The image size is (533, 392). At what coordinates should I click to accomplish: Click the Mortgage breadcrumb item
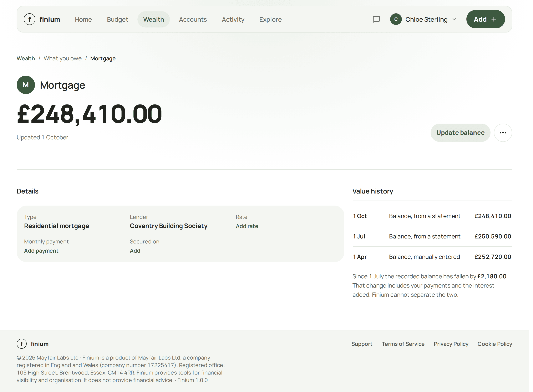(103, 58)
